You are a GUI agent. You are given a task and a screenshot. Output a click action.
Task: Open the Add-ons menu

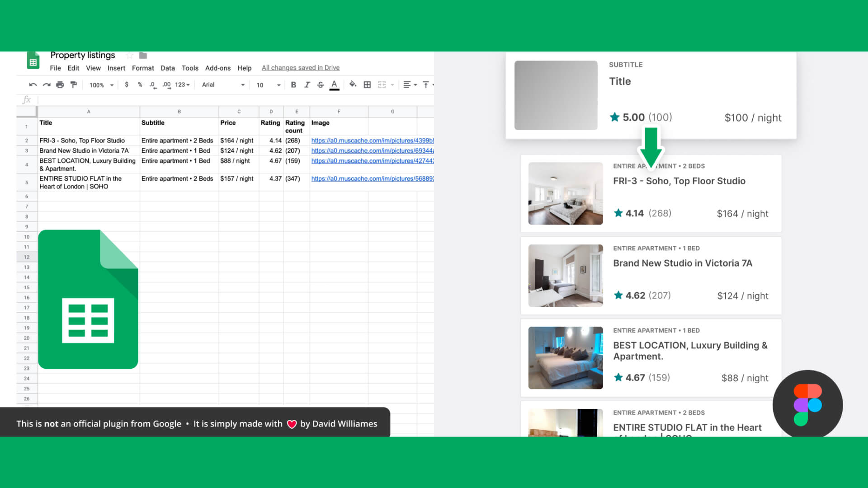(x=218, y=68)
